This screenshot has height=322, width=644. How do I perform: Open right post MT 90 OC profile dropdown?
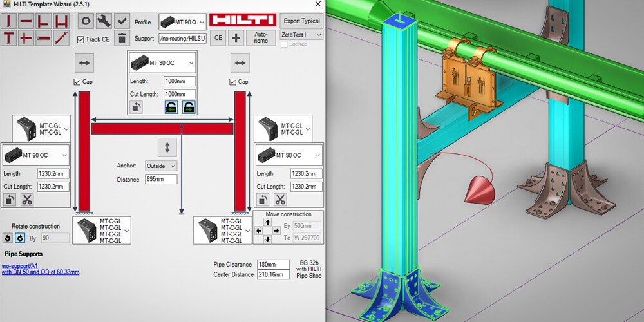click(x=289, y=155)
